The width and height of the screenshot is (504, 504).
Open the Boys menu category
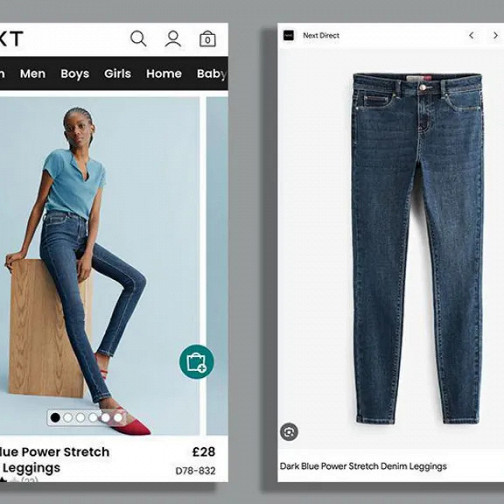click(x=75, y=74)
